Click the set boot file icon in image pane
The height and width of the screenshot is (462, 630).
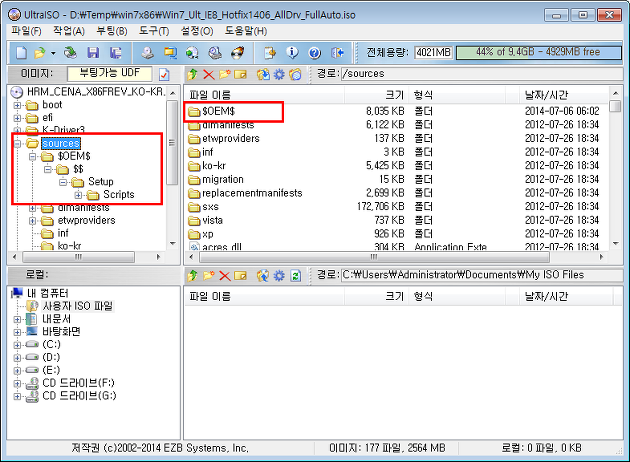(x=295, y=74)
